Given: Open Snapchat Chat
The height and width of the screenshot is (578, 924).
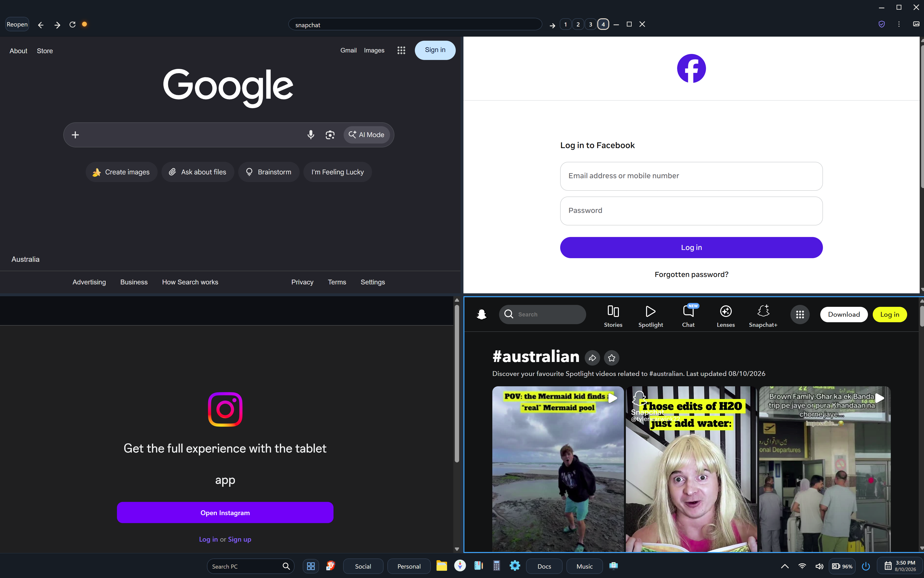Looking at the screenshot, I should point(688,316).
